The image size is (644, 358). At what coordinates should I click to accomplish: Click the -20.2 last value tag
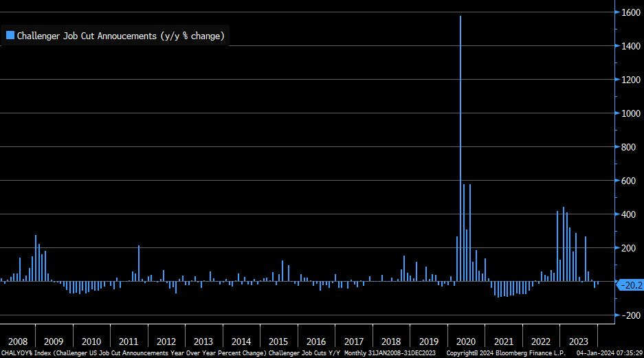pyautogui.click(x=630, y=284)
